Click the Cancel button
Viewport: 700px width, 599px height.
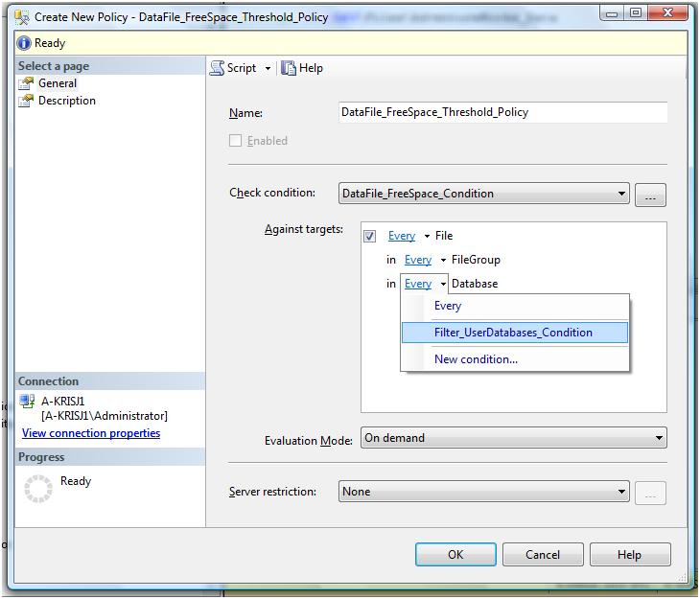[543, 555]
